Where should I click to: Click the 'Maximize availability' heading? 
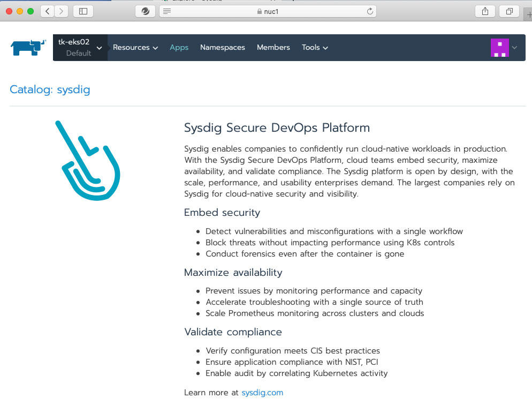(233, 273)
